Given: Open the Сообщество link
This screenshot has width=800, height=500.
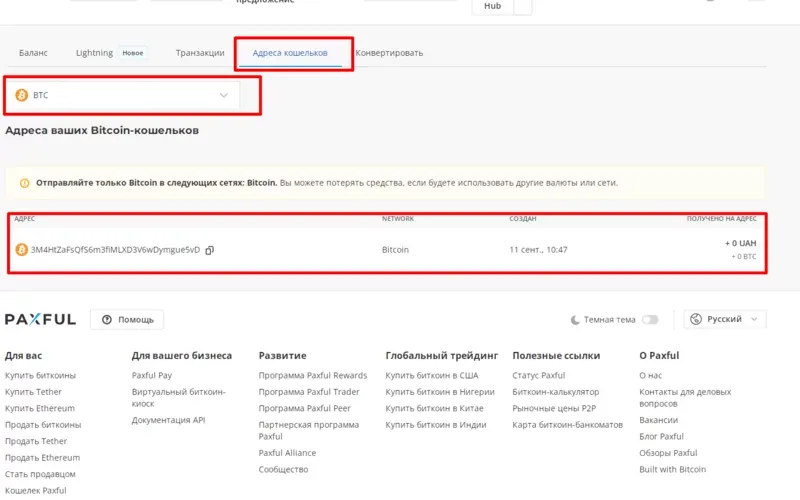Looking at the screenshot, I should (283, 469).
